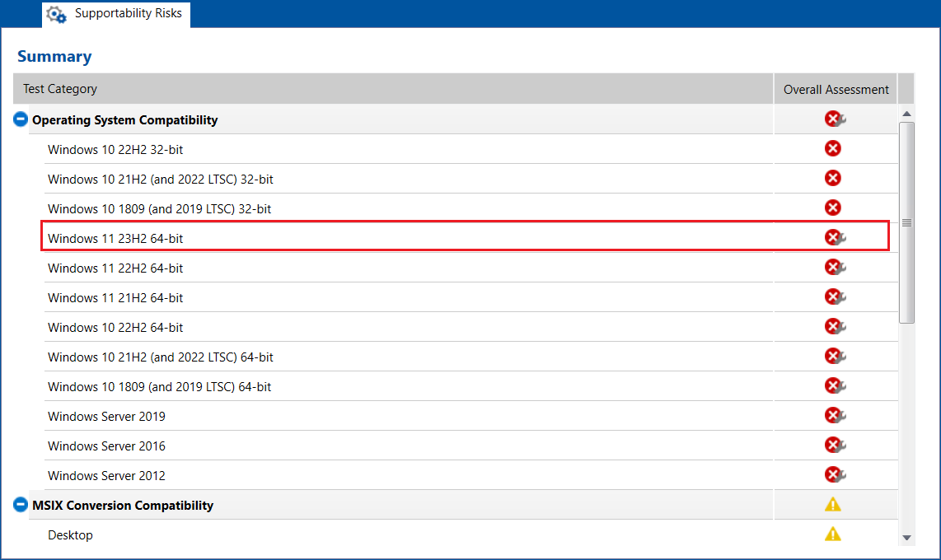Click warning icon for Desktop row

(x=832, y=534)
